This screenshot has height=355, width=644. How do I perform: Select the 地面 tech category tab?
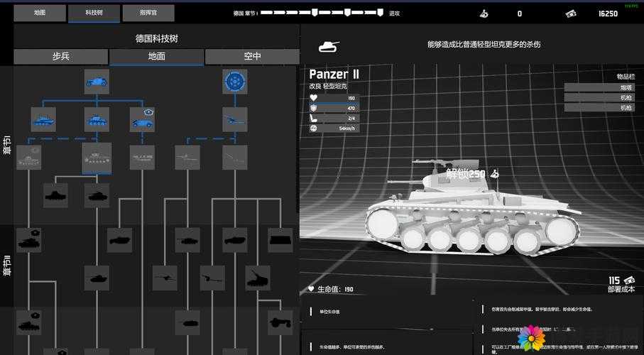tap(156, 56)
